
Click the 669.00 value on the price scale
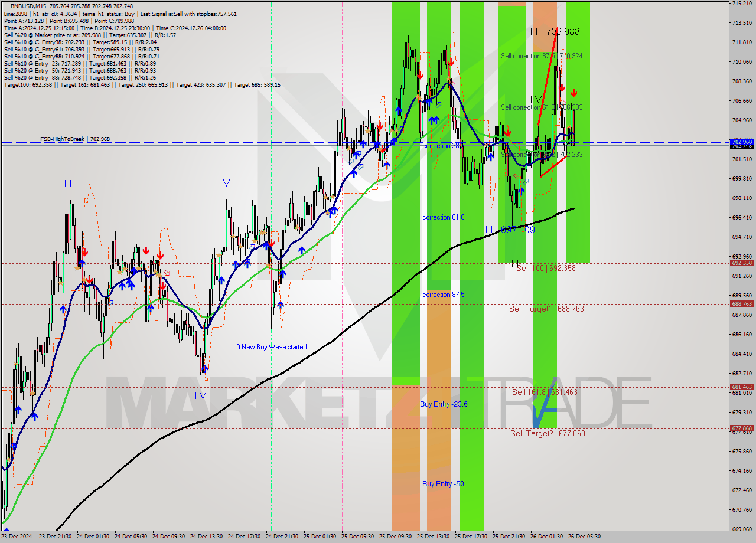tap(742, 529)
